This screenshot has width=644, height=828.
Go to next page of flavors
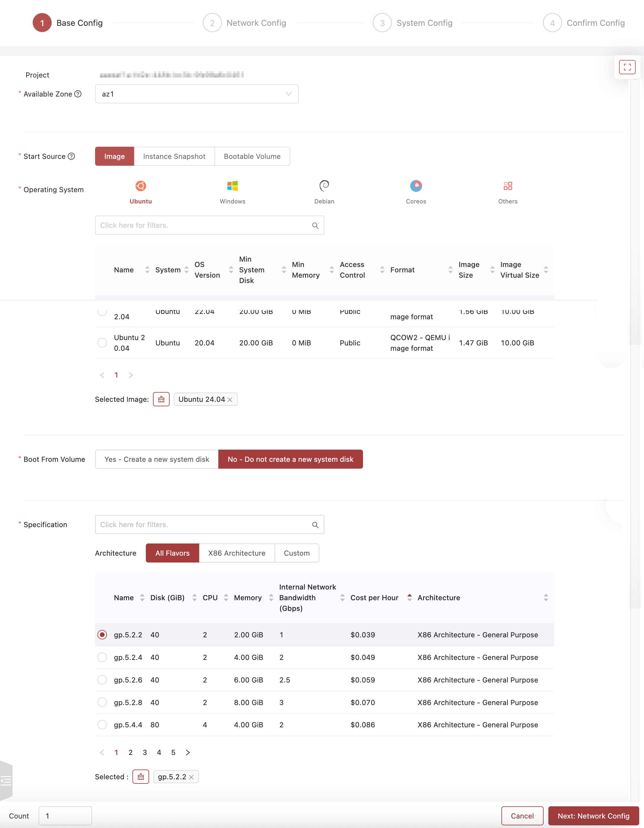pyautogui.click(x=188, y=753)
